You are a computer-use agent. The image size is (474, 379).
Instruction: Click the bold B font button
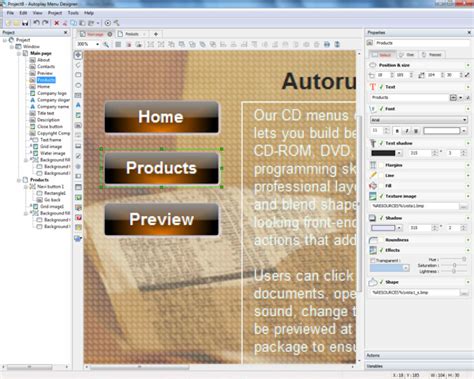pos(397,131)
